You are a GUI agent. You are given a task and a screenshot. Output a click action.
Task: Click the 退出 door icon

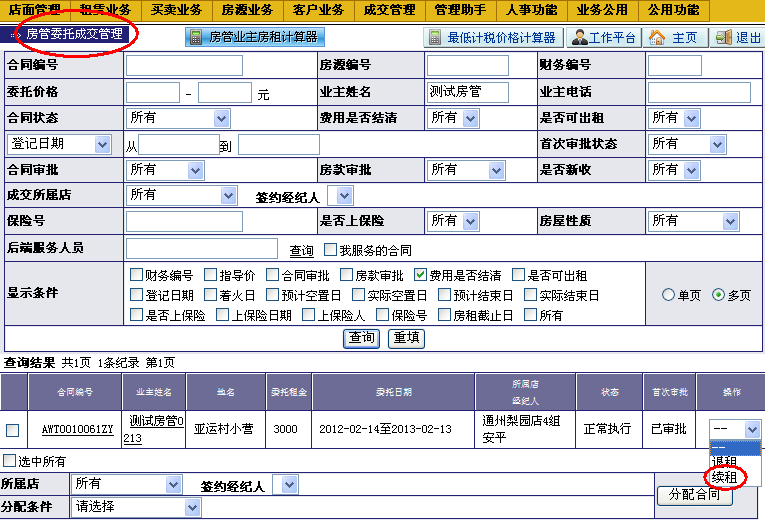724,37
